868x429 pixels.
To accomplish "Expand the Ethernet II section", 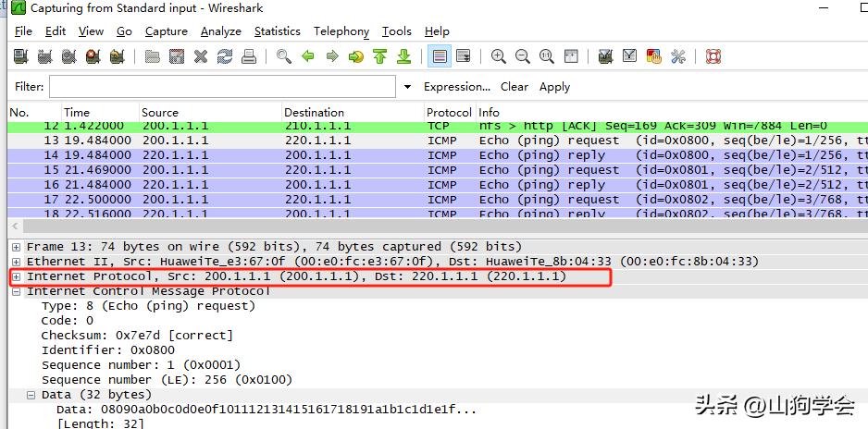I will 17,262.
